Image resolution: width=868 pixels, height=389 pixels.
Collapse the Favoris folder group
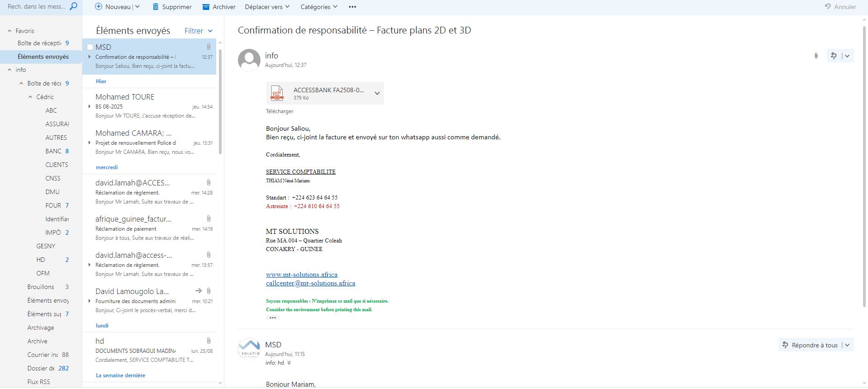pos(9,31)
